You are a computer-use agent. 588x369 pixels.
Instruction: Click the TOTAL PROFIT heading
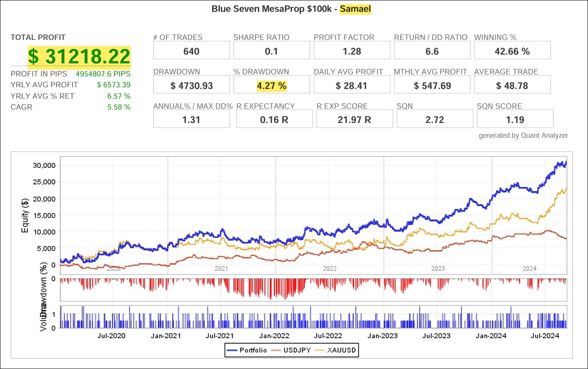click(x=38, y=37)
